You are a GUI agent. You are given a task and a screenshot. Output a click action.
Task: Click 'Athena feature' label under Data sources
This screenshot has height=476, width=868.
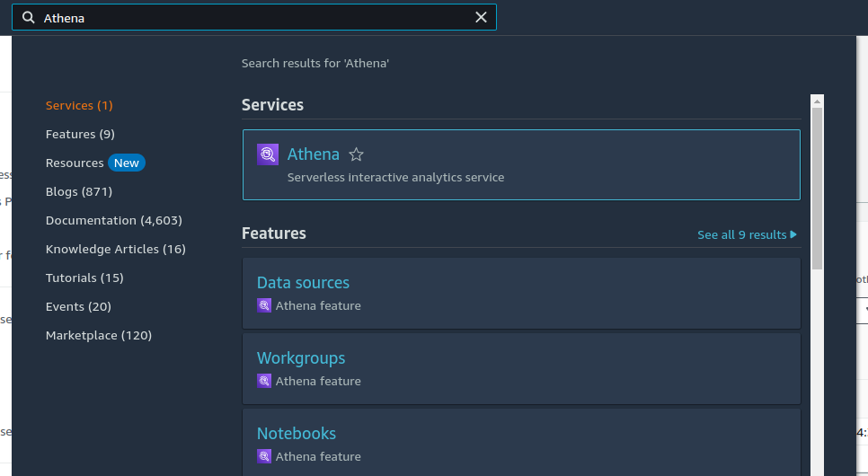pos(318,305)
